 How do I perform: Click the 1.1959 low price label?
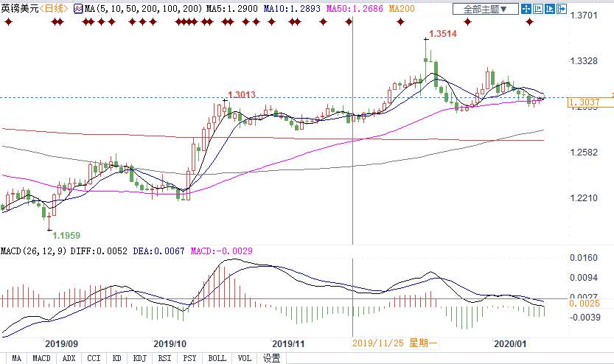pyautogui.click(x=66, y=236)
